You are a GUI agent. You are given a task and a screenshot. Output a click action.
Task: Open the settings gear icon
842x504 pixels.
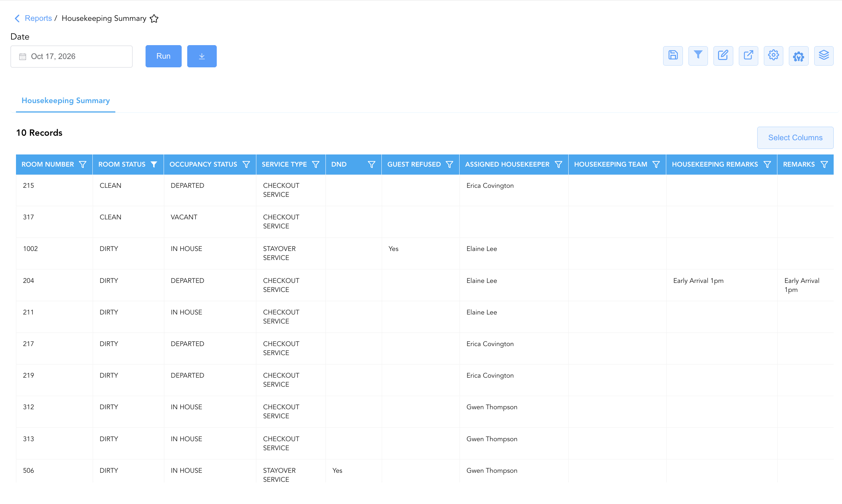coord(774,56)
